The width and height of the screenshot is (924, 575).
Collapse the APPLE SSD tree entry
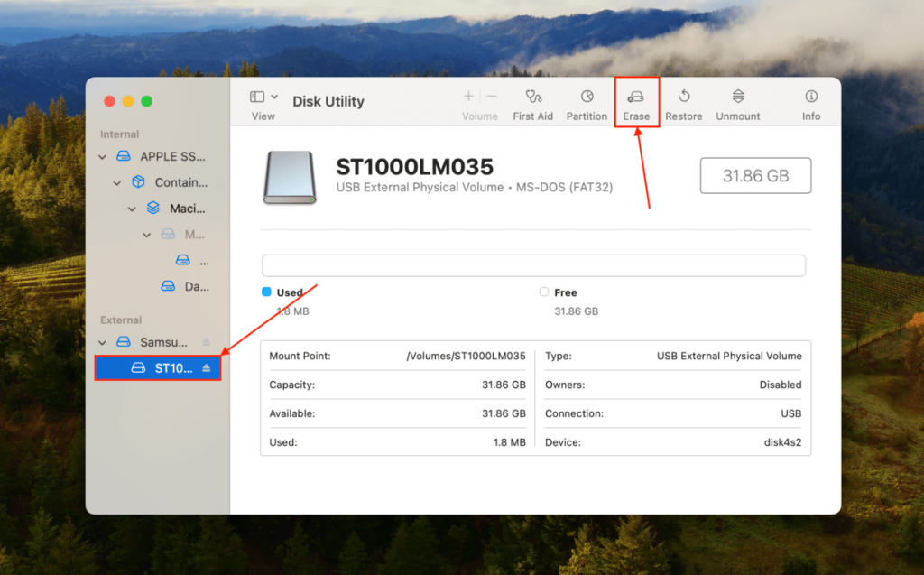(102, 156)
